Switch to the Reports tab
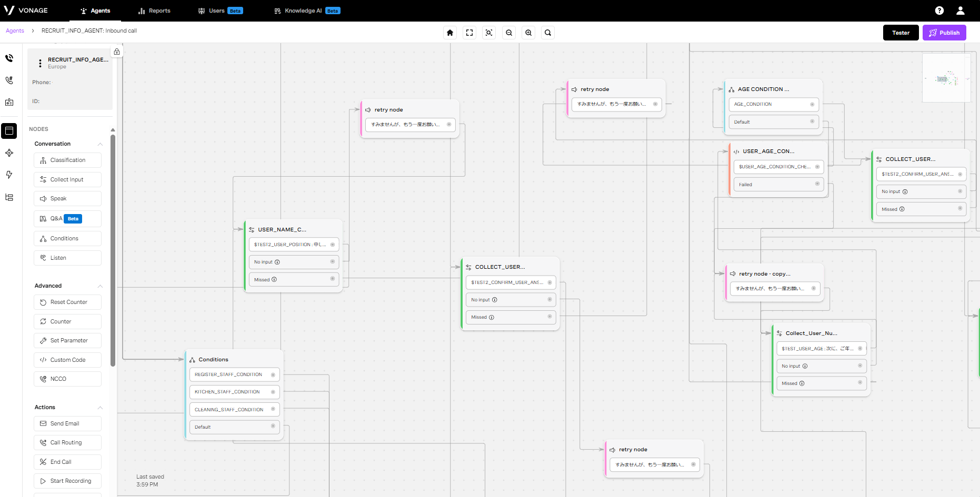The height and width of the screenshot is (497, 980). pyautogui.click(x=154, y=11)
